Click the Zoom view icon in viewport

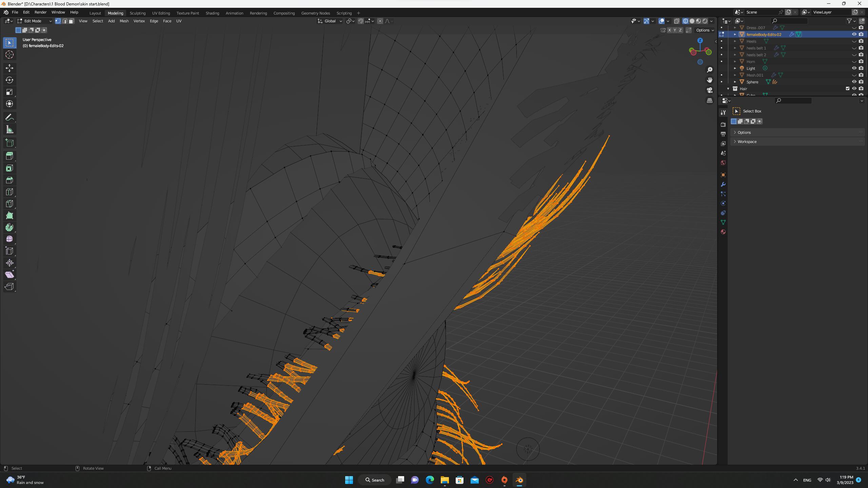click(x=710, y=70)
